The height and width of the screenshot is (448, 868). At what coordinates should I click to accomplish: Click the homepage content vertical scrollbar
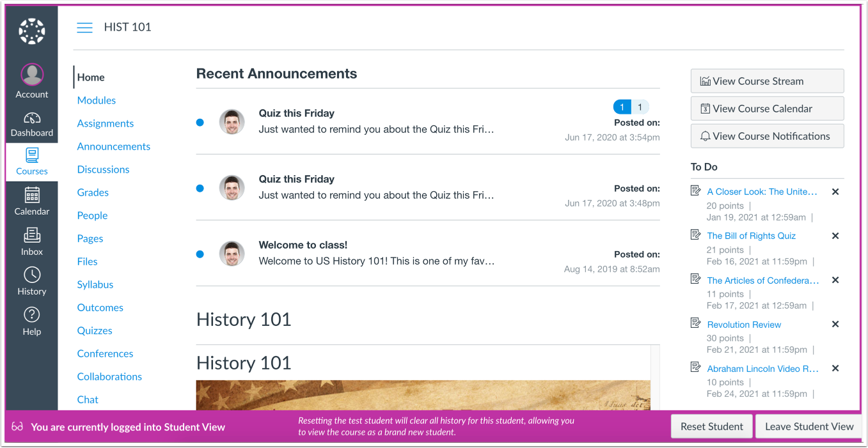655,378
